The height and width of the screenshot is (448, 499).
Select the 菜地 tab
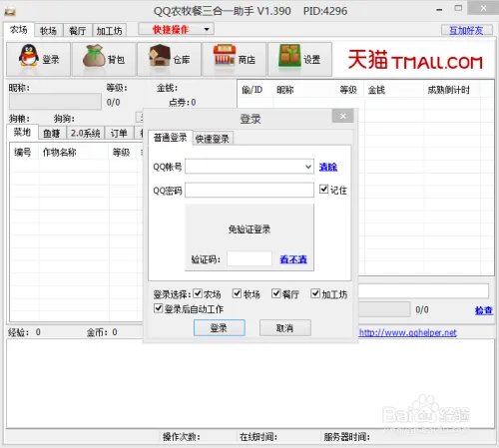pyautogui.click(x=22, y=133)
